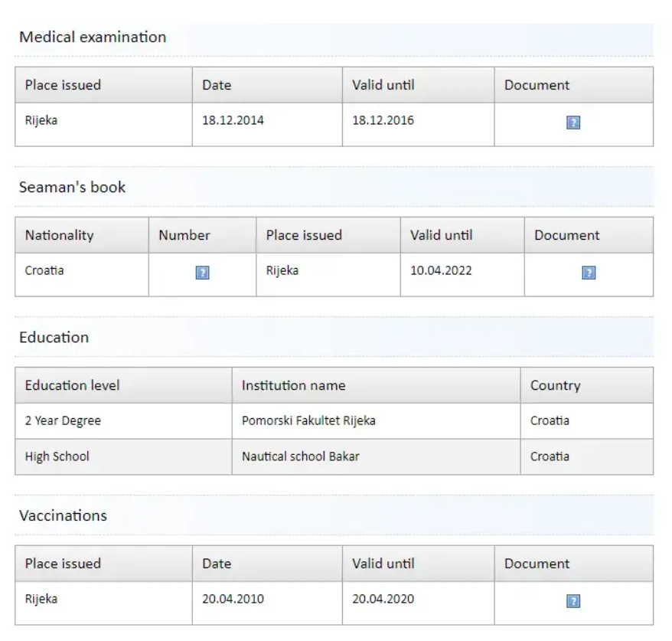
Task: Select the Pomorski Fakultet Rijeka cell
Action: [308, 420]
